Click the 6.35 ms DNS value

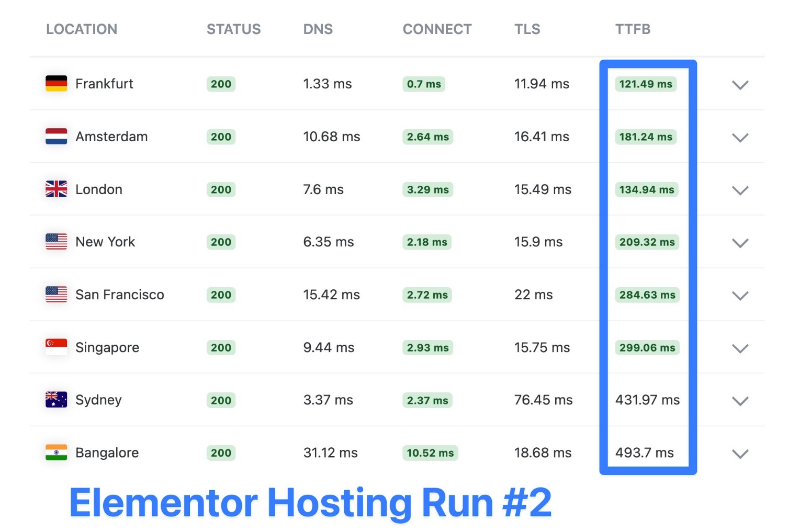pos(329,242)
